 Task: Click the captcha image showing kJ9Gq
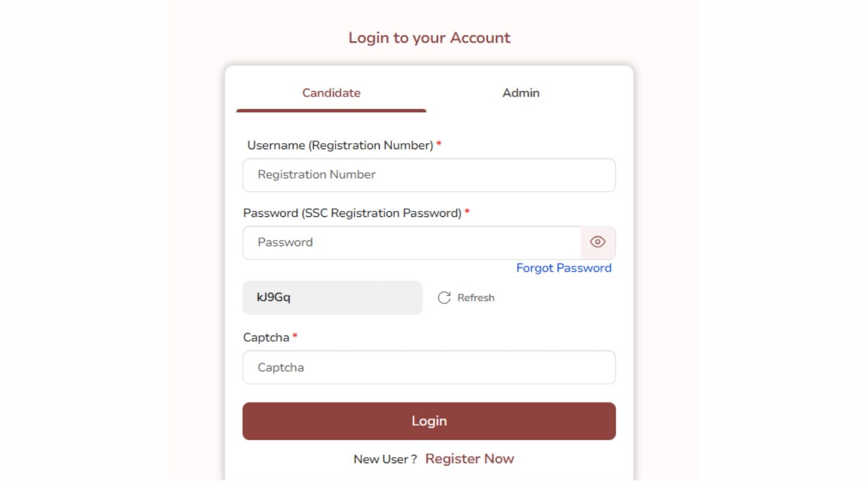332,297
